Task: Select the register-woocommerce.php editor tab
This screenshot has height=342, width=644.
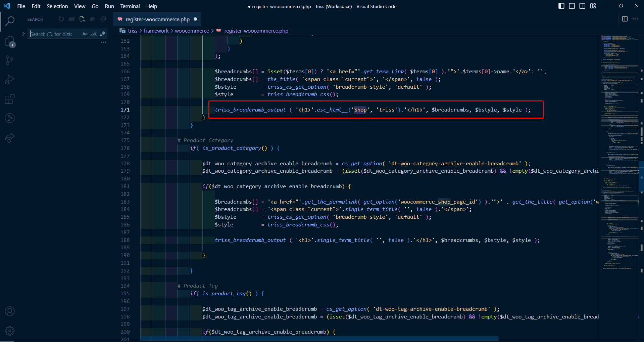Action: point(157,19)
